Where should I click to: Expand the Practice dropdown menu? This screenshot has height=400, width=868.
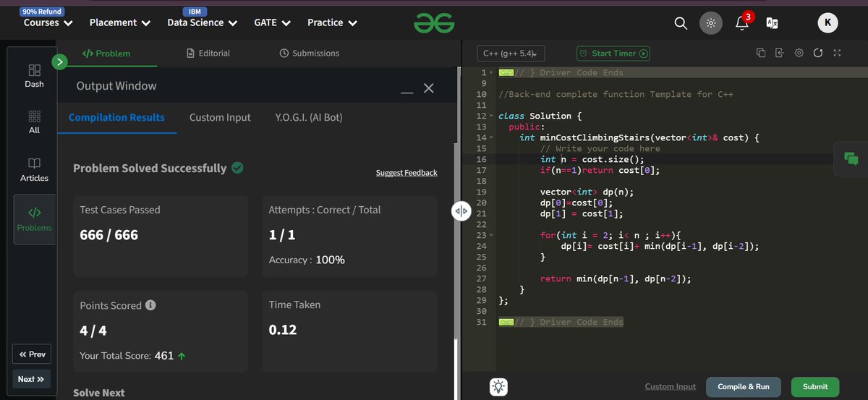[x=333, y=22]
